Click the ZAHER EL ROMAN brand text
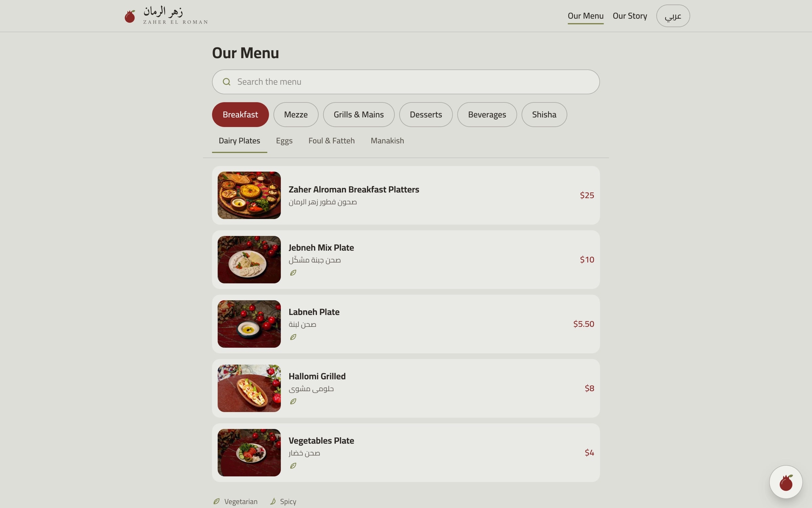812x508 pixels. (175, 22)
